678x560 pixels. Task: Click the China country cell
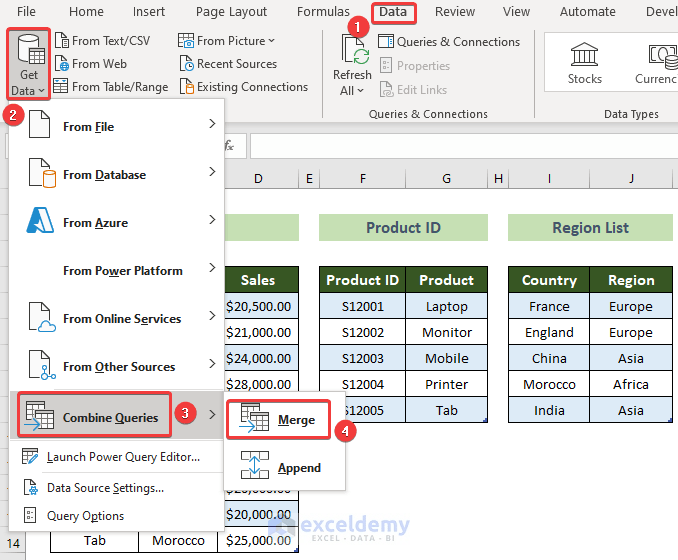click(x=549, y=358)
